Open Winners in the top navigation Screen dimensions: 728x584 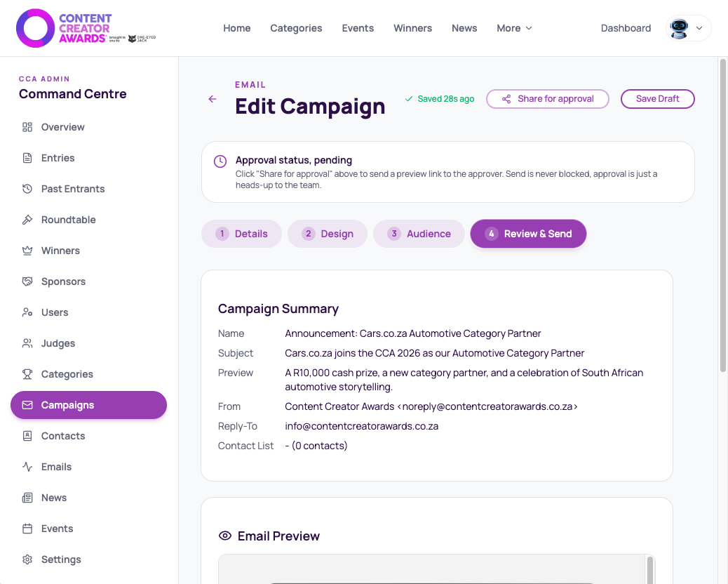[413, 28]
